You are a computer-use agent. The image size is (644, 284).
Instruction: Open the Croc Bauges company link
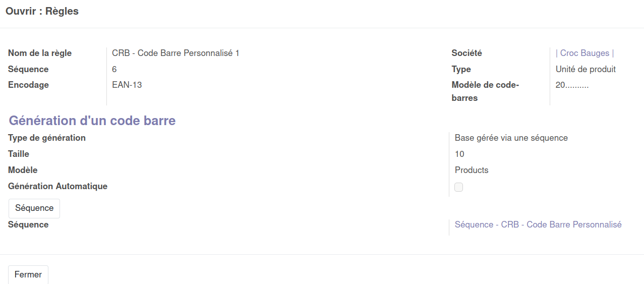(584, 53)
